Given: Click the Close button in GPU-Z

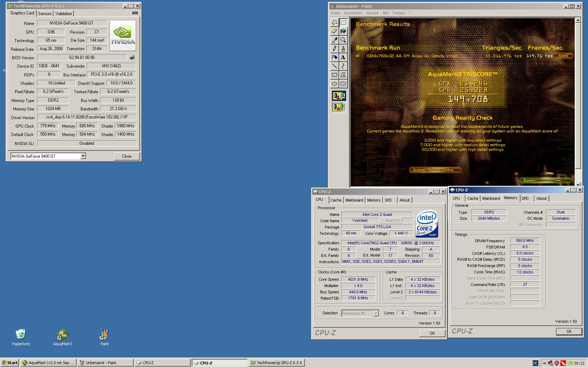Looking at the screenshot, I should (x=127, y=156).
